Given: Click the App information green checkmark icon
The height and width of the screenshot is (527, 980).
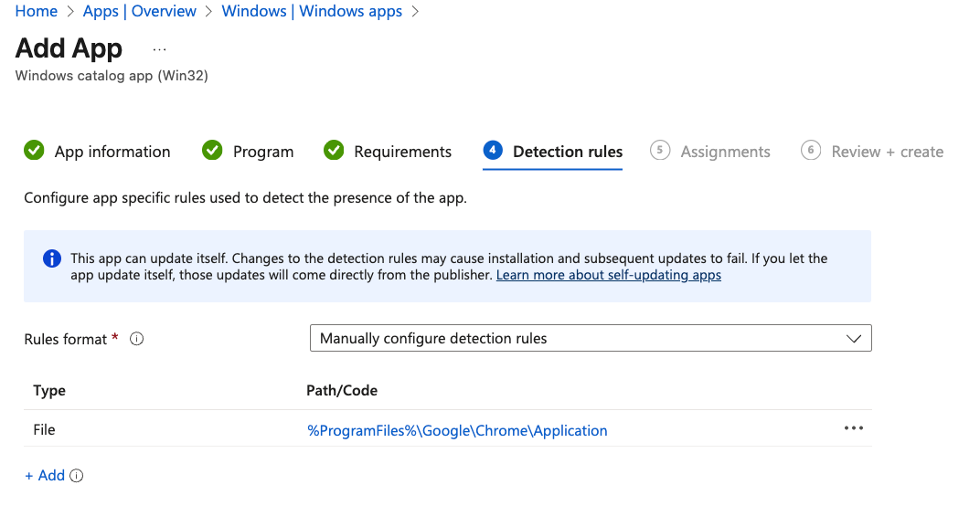Looking at the screenshot, I should tap(34, 151).
